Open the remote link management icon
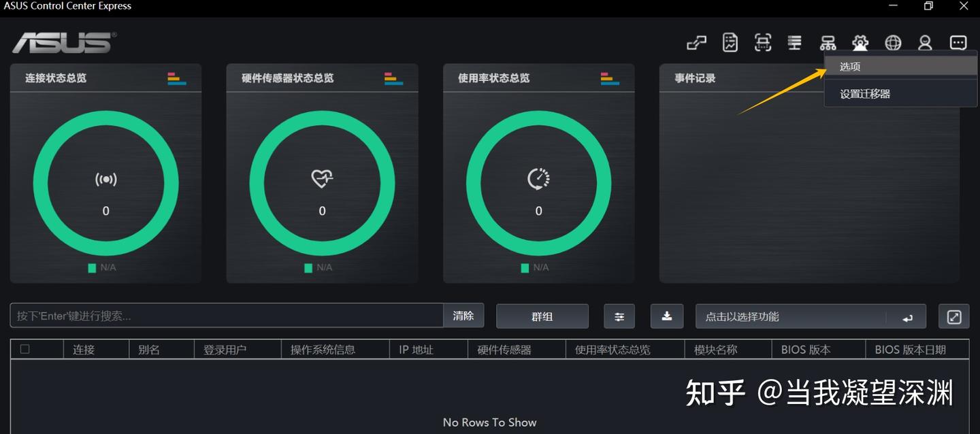Viewport: 980px width, 434px height. [x=696, y=42]
